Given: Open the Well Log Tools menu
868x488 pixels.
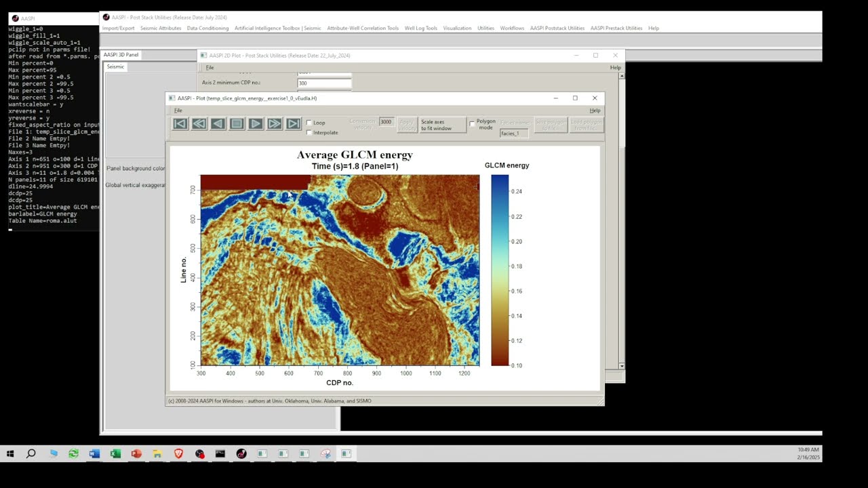Looking at the screenshot, I should coord(421,28).
